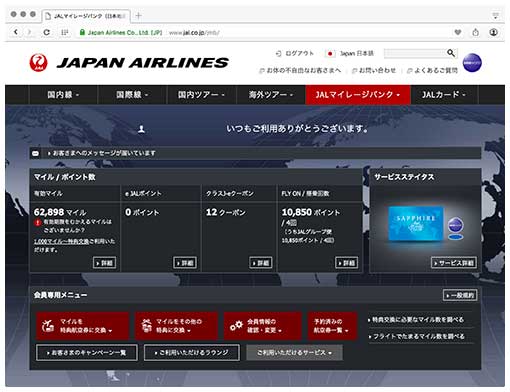510x392 pixels.
Task: Open the お客さまのキャンペーン一覧 button
Action: click(87, 353)
